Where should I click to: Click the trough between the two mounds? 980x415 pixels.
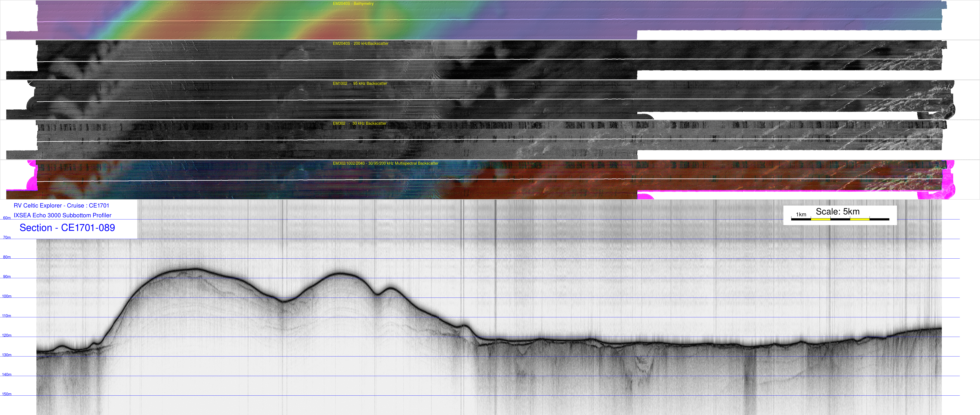tap(283, 301)
